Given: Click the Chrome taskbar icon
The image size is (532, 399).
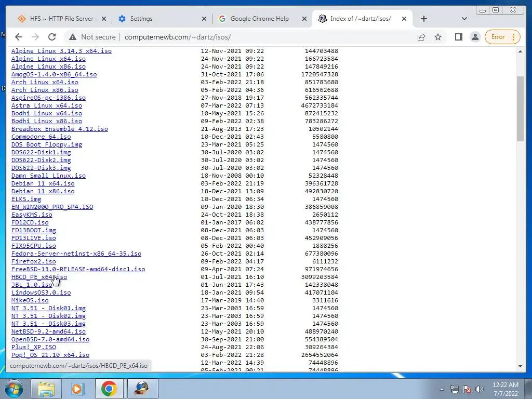Looking at the screenshot, I should tap(109, 389).
